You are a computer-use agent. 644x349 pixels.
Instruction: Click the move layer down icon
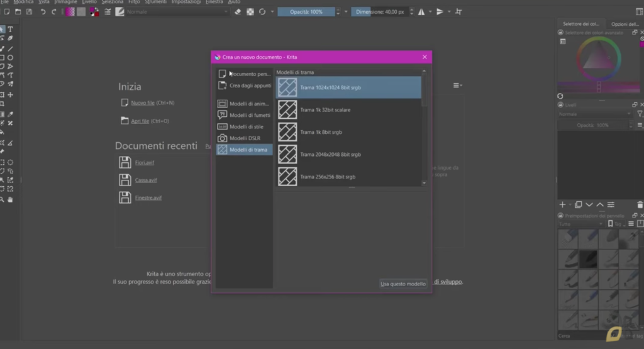(589, 204)
